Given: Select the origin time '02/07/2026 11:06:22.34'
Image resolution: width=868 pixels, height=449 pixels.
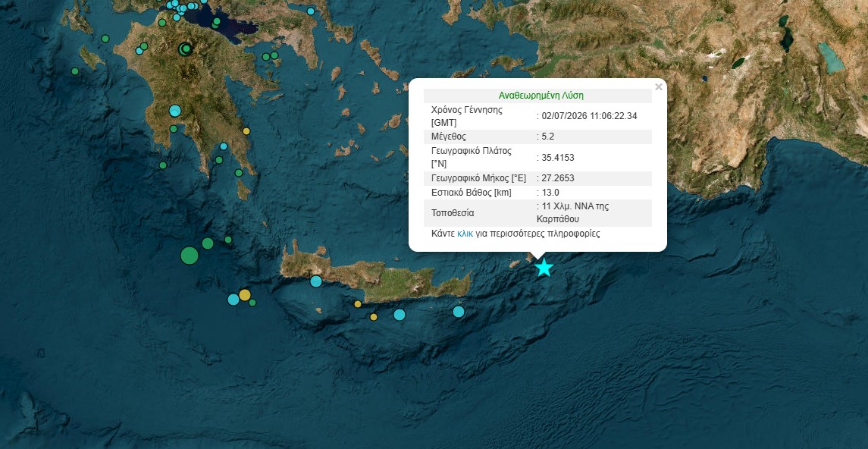Looking at the screenshot, I should point(590,116).
